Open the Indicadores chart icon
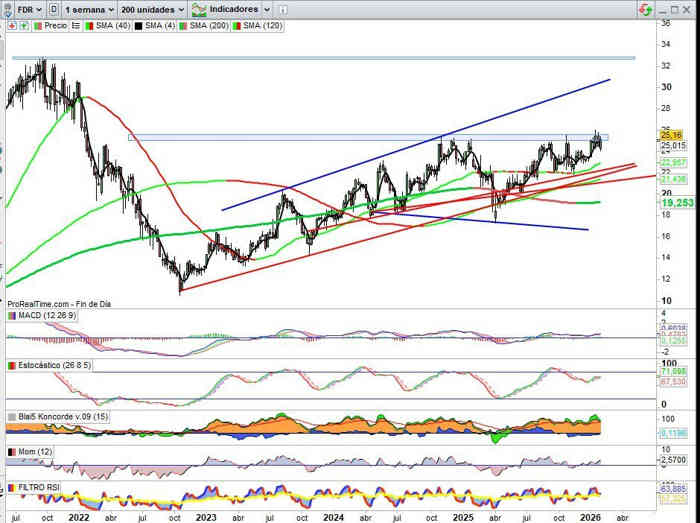This screenshot has height=523, width=700. pyautogui.click(x=199, y=8)
